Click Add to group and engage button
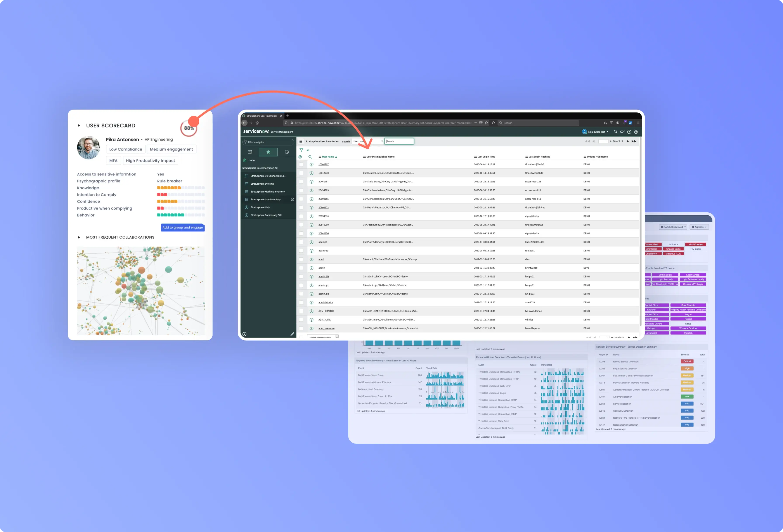 (x=182, y=227)
